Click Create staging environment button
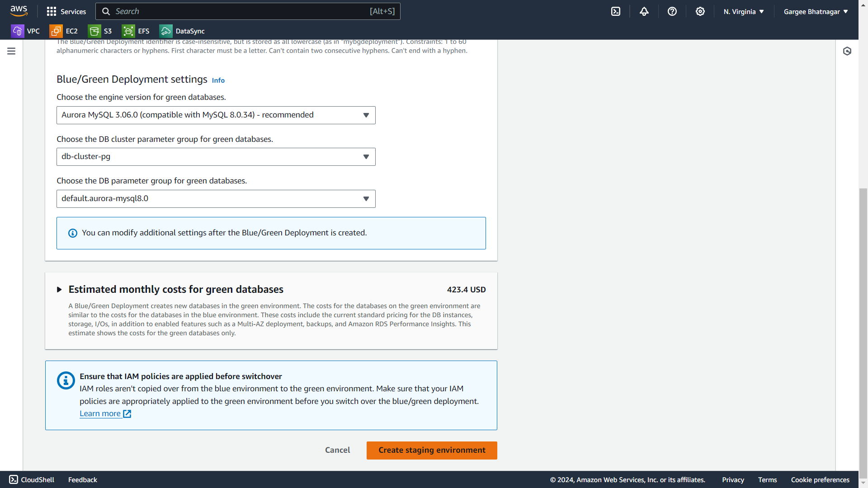The image size is (868, 488). (x=431, y=450)
